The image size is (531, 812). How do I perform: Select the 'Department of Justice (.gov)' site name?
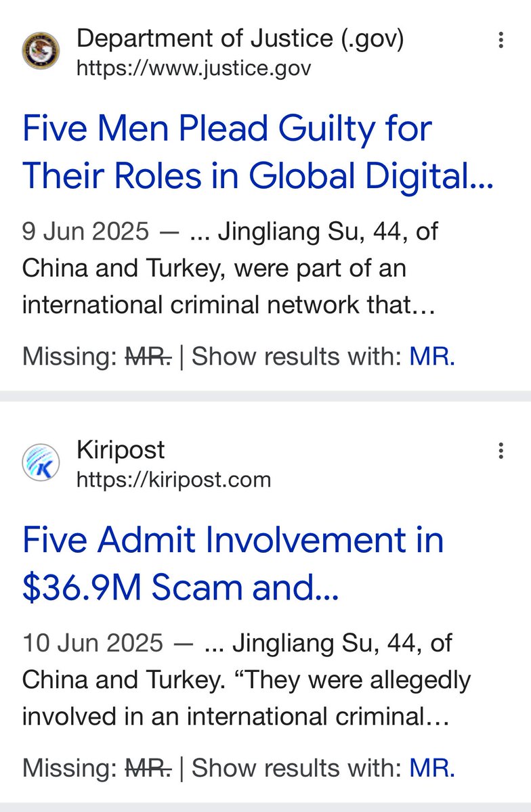(240, 39)
